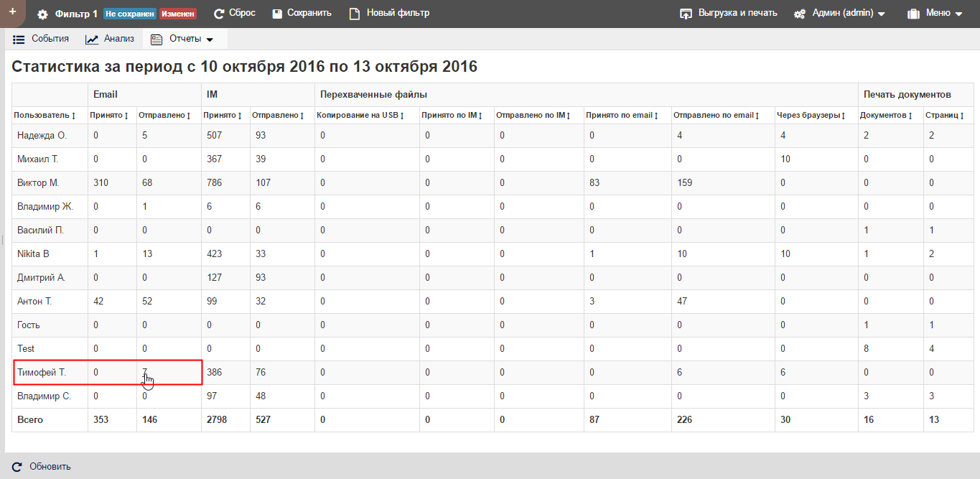This screenshot has height=479, width=980.
Task: Click the Обновить refresh icon
Action: 17,467
